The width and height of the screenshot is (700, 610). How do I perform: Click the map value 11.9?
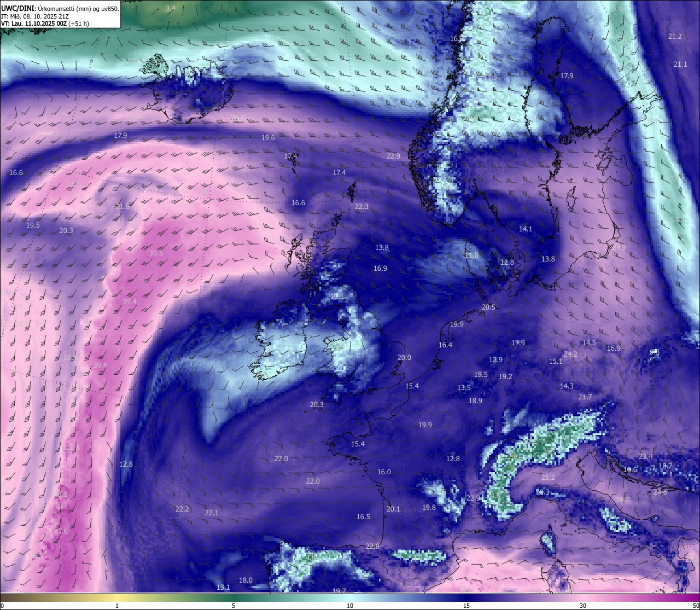click(x=518, y=342)
